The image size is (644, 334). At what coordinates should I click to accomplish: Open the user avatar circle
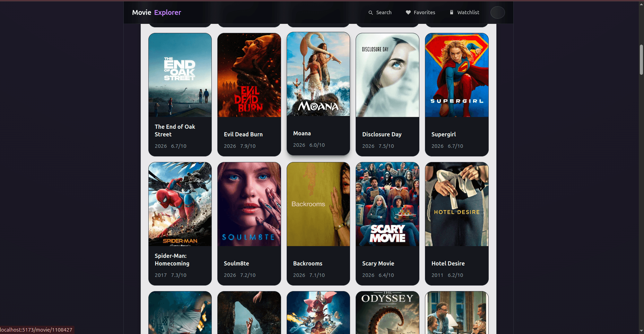[x=497, y=12]
